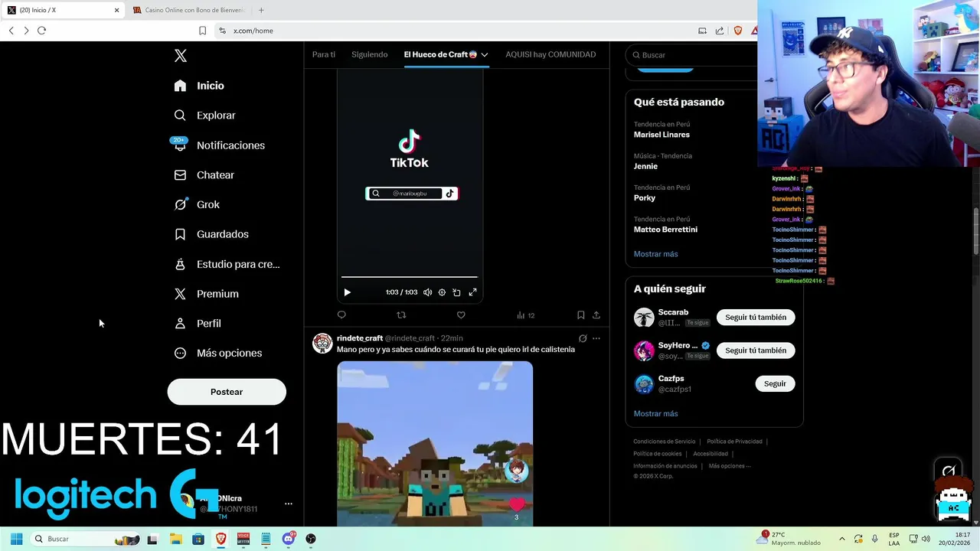Open Chatear messages in the sidebar
Viewport: 980px width, 551px height.
pyautogui.click(x=204, y=175)
